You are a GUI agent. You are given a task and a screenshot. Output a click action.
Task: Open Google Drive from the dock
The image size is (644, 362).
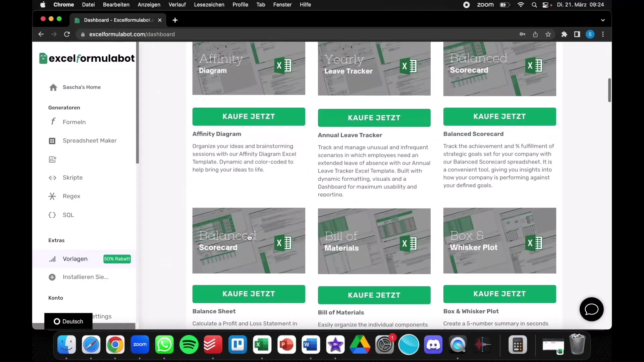[360, 345]
